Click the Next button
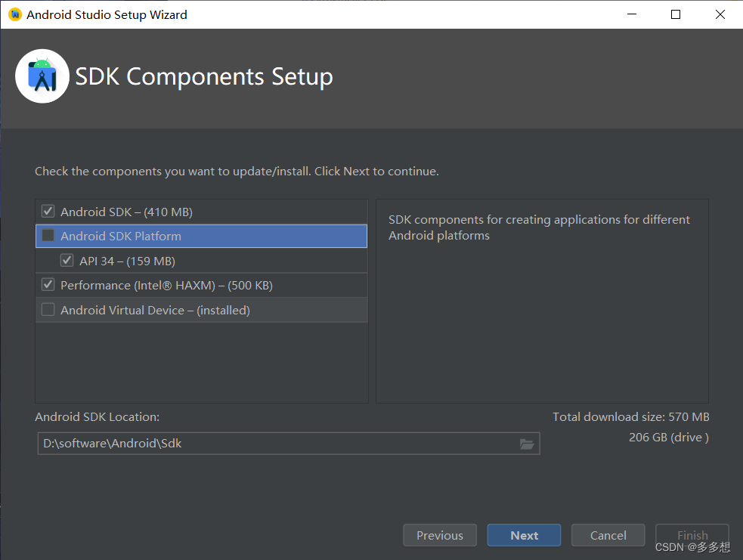743x560 pixels. point(524,535)
